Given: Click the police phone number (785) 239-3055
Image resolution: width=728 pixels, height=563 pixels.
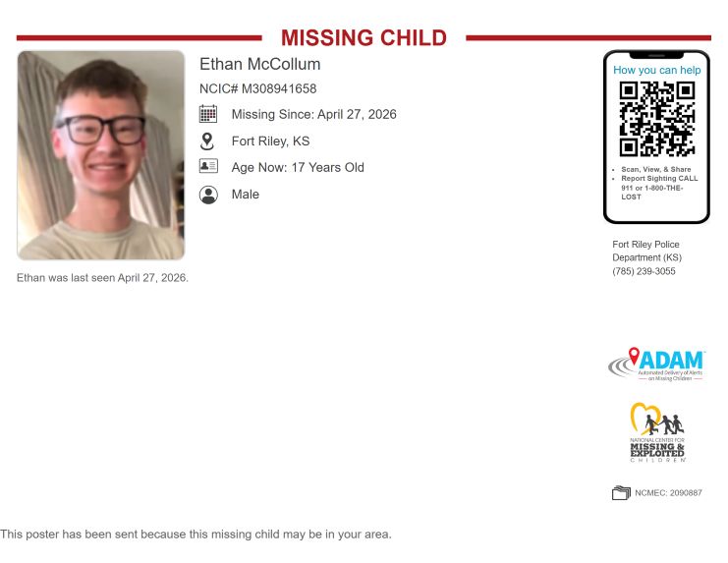Looking at the screenshot, I should pos(644,271).
